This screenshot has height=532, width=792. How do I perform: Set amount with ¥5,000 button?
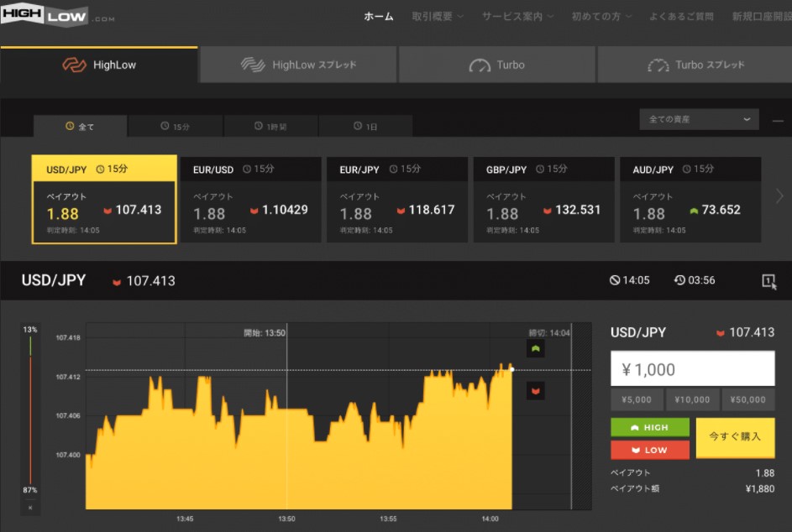[637, 399]
